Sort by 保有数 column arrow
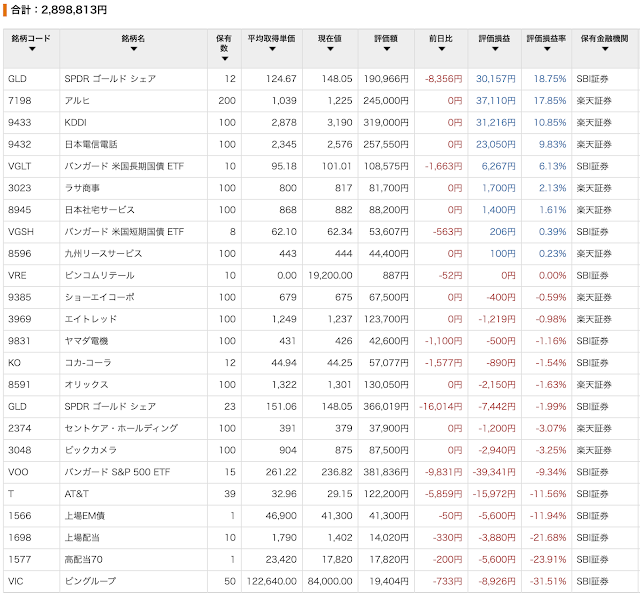 224,59
